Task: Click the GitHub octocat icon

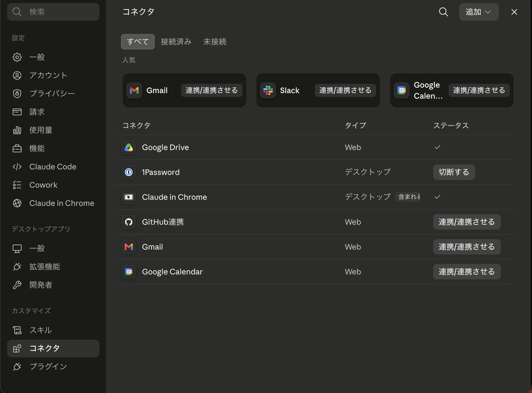Action: [x=129, y=222]
